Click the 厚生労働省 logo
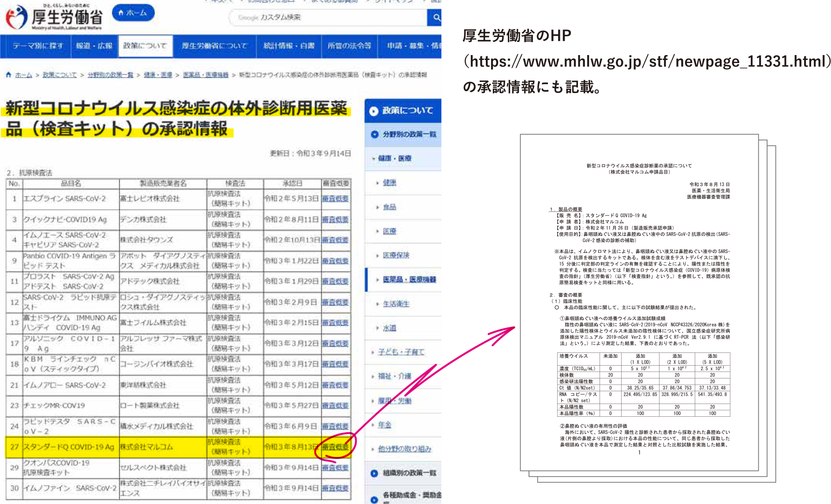This screenshot has height=504, width=831. click(54, 18)
